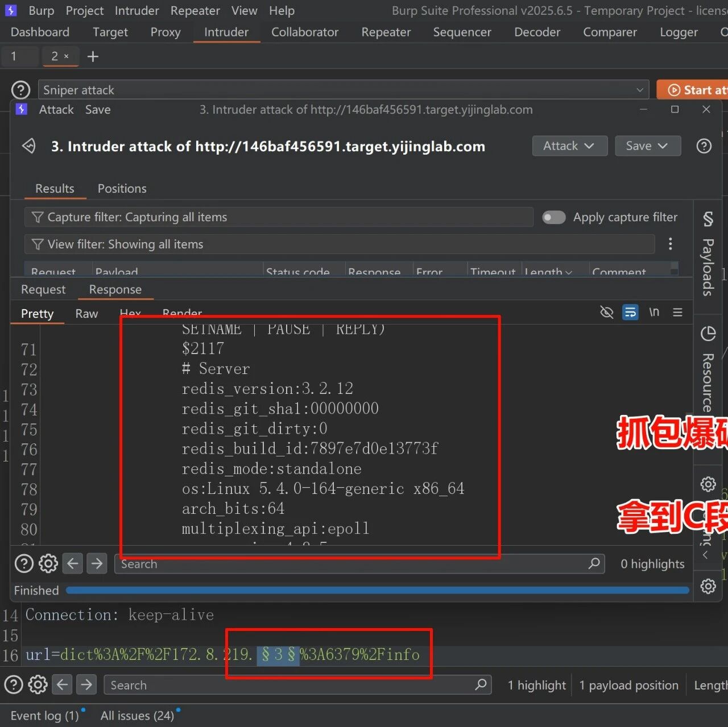728x727 pixels.
Task: Go to next response search match
Action: pyautogui.click(x=97, y=563)
